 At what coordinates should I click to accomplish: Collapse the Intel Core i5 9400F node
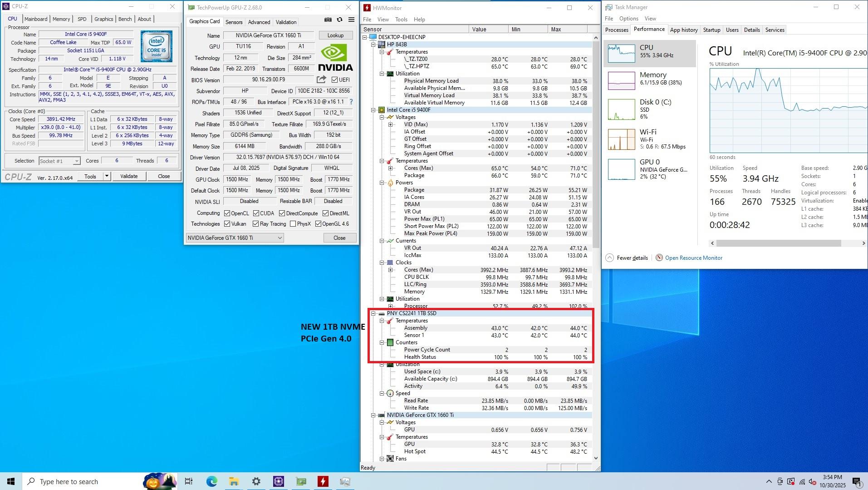373,110
